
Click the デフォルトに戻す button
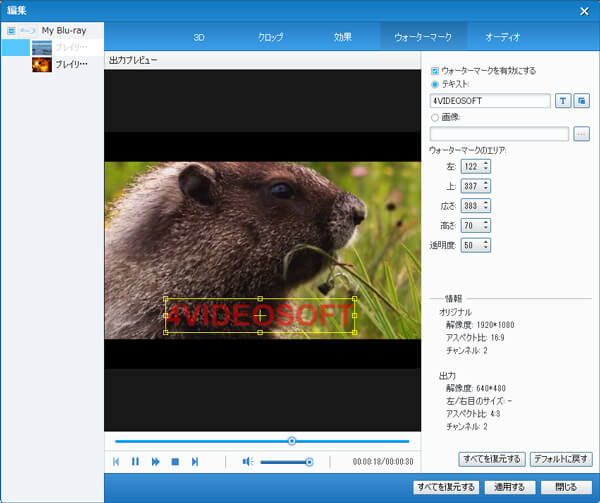(561, 458)
